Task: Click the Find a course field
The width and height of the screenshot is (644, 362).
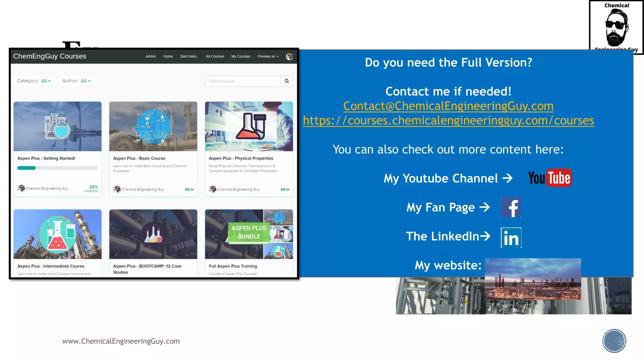Action: point(242,81)
